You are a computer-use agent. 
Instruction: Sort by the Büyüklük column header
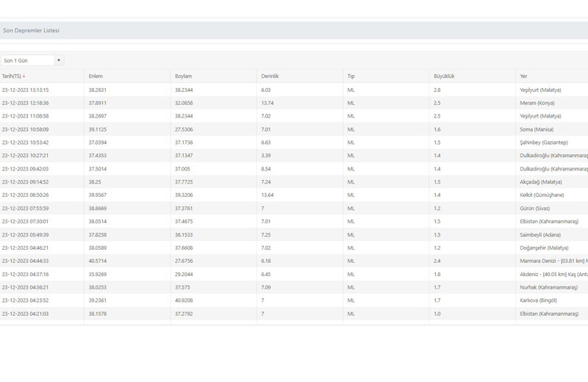(x=444, y=76)
